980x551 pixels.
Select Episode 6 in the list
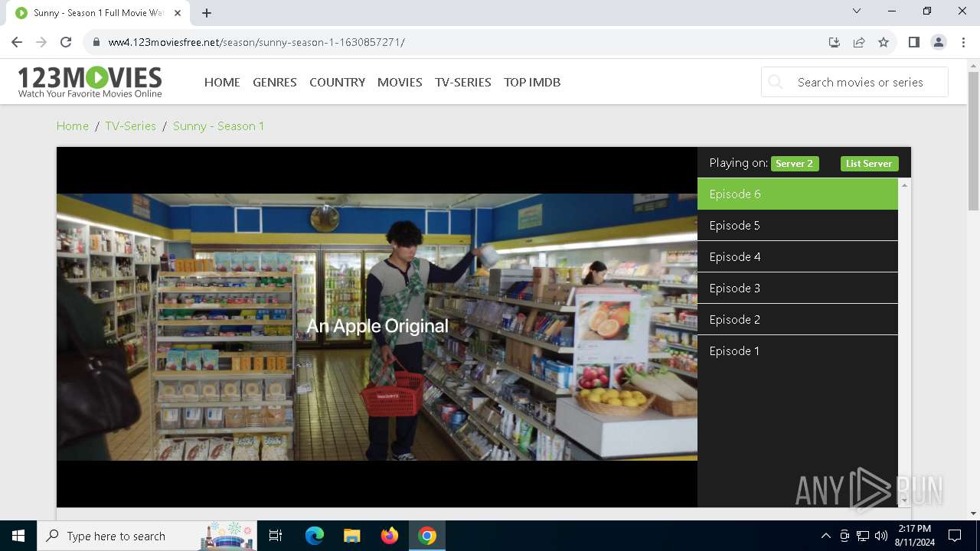coord(797,194)
